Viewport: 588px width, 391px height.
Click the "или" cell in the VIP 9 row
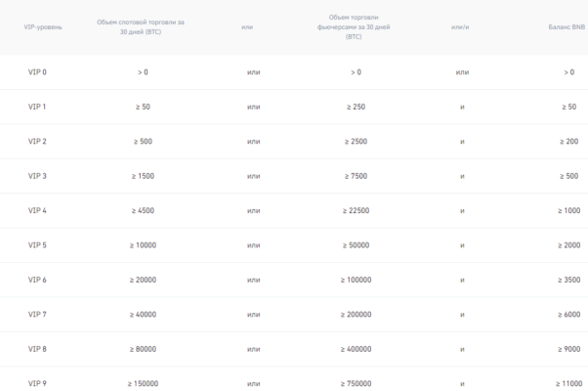coord(254,383)
